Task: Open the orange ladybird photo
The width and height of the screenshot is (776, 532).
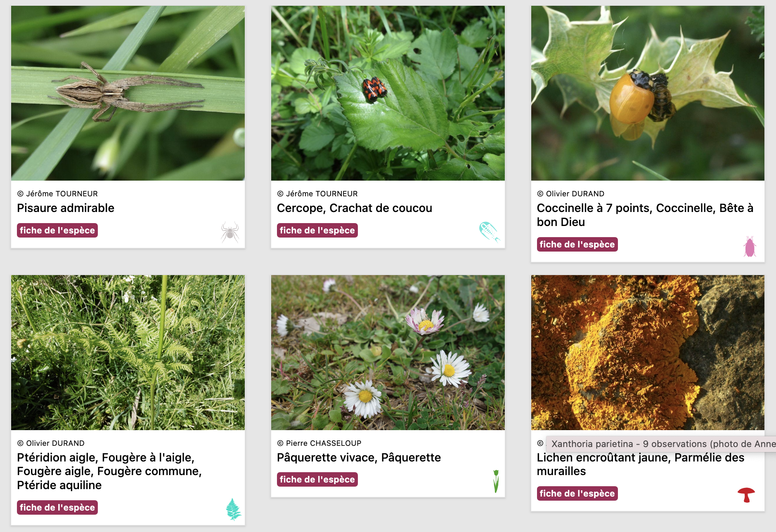Action: 648,93
